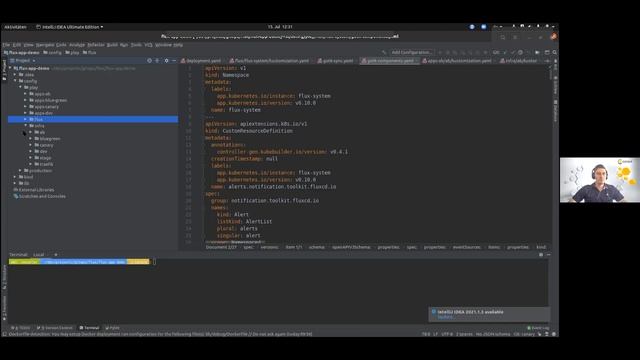Click the Add Configuration button
Image resolution: width=640 pixels, height=360 pixels.
pyautogui.click(x=411, y=53)
